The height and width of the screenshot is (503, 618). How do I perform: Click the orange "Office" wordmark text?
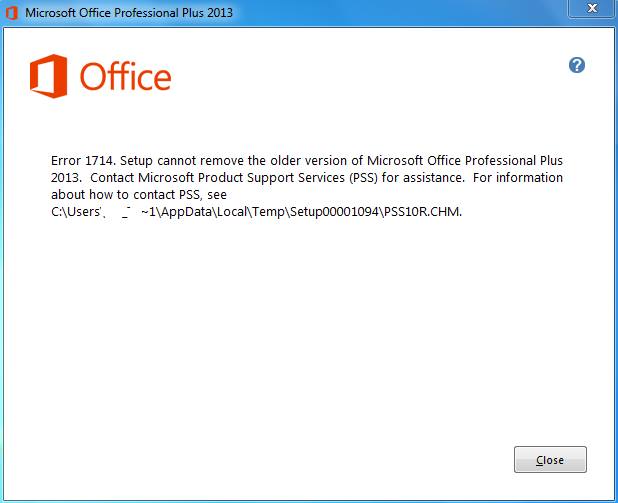coord(125,78)
